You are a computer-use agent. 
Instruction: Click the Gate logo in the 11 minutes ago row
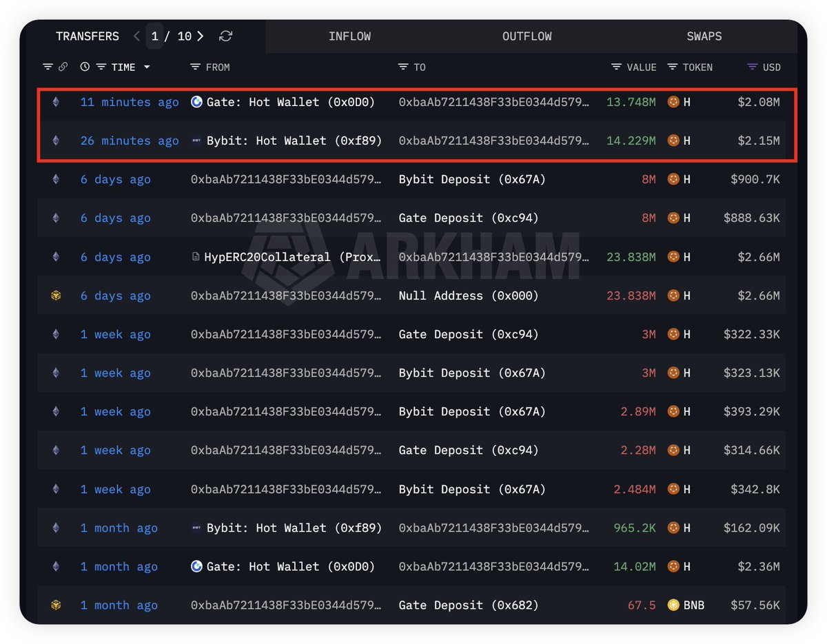point(196,102)
